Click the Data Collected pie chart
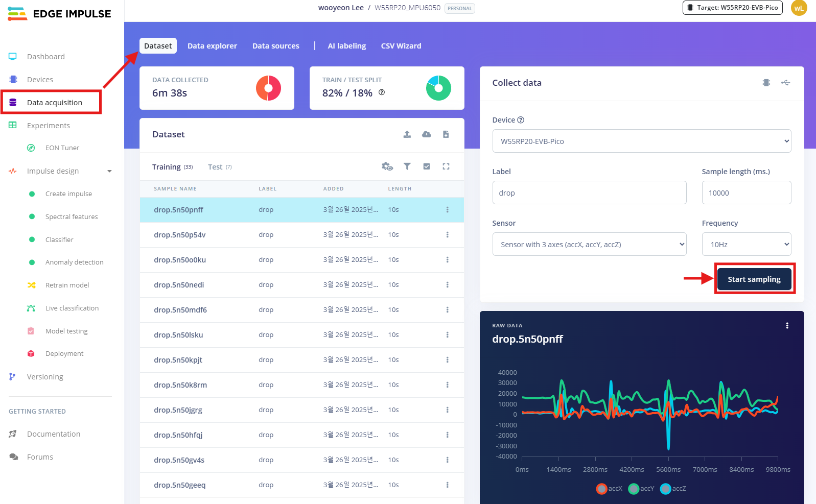Screen dimensions: 816x504 tap(268, 88)
